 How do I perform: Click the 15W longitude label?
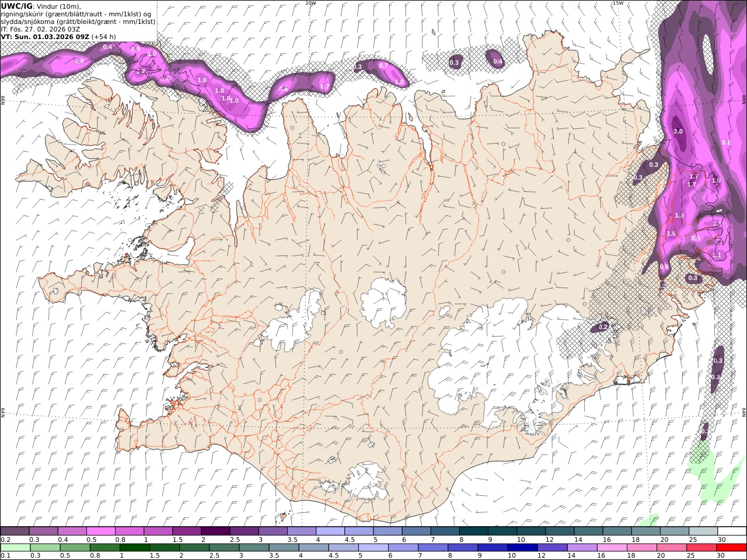click(x=617, y=3)
